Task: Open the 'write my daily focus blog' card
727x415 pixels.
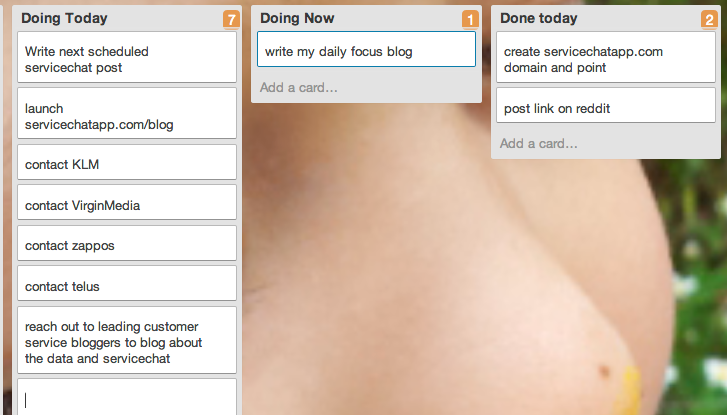Action: click(366, 49)
